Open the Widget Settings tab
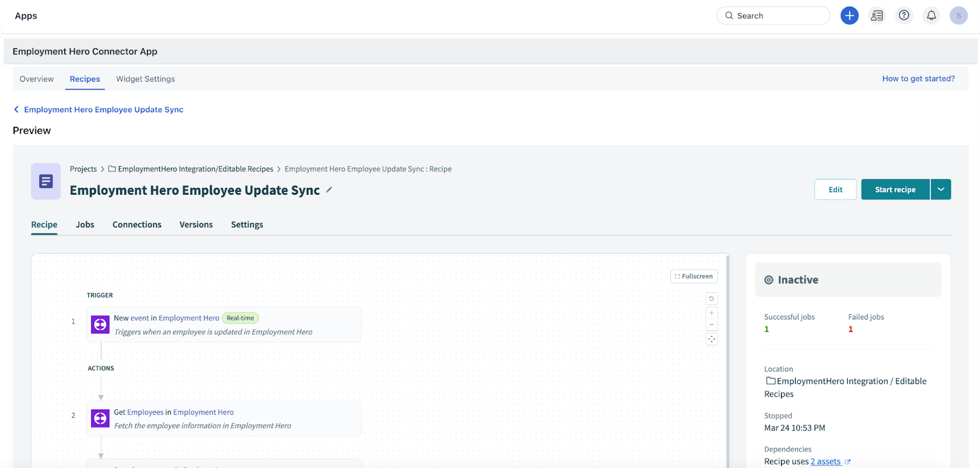980x468 pixels. click(145, 79)
